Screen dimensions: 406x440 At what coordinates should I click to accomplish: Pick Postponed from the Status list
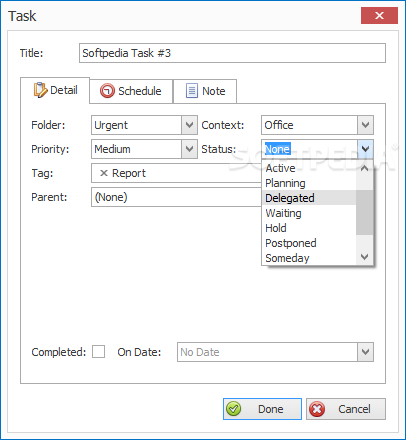coord(309,243)
